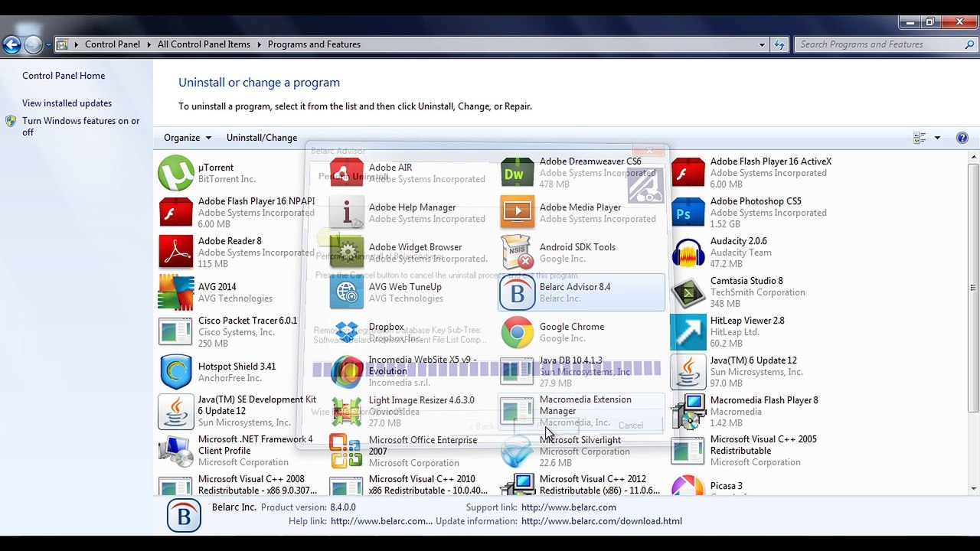Select the Google Chrome icon

(517, 332)
